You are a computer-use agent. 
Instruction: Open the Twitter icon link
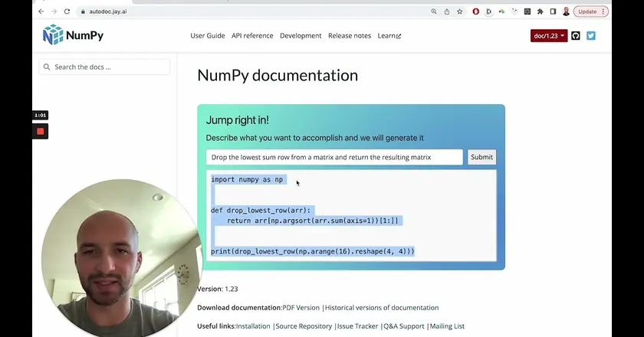pos(590,36)
